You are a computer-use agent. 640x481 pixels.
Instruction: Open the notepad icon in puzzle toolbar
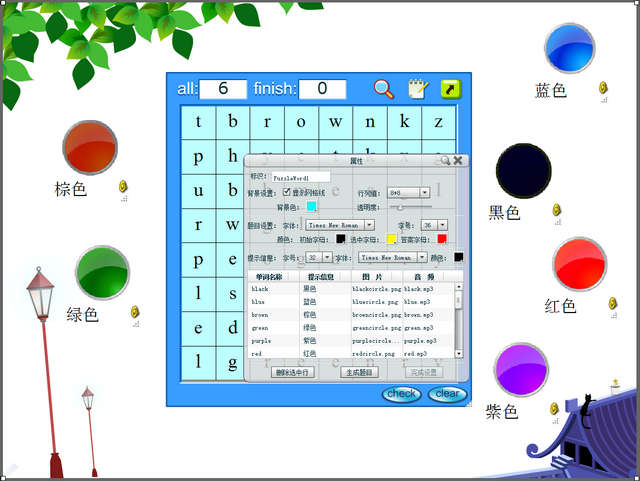(x=418, y=89)
